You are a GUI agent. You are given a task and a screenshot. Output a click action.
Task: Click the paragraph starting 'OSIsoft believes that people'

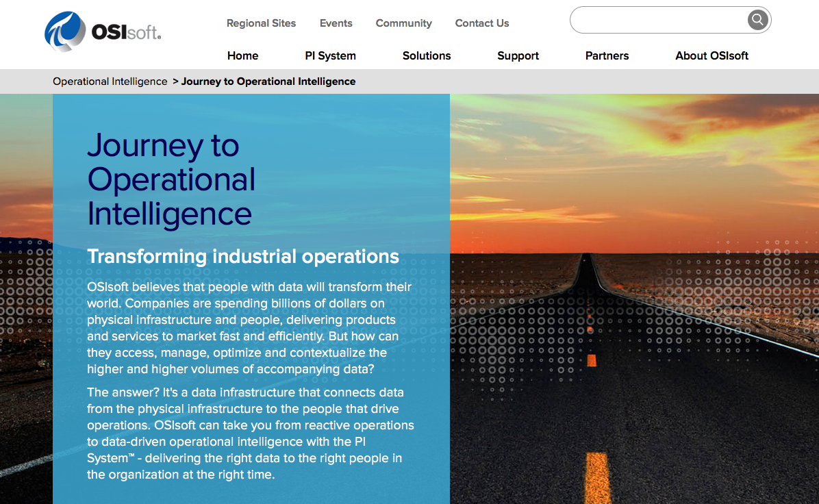click(250, 328)
